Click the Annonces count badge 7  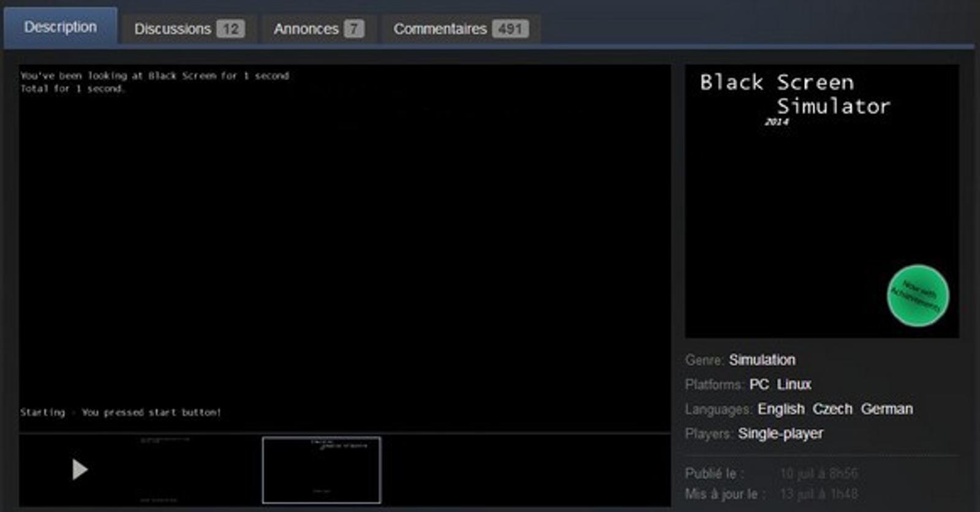353,29
